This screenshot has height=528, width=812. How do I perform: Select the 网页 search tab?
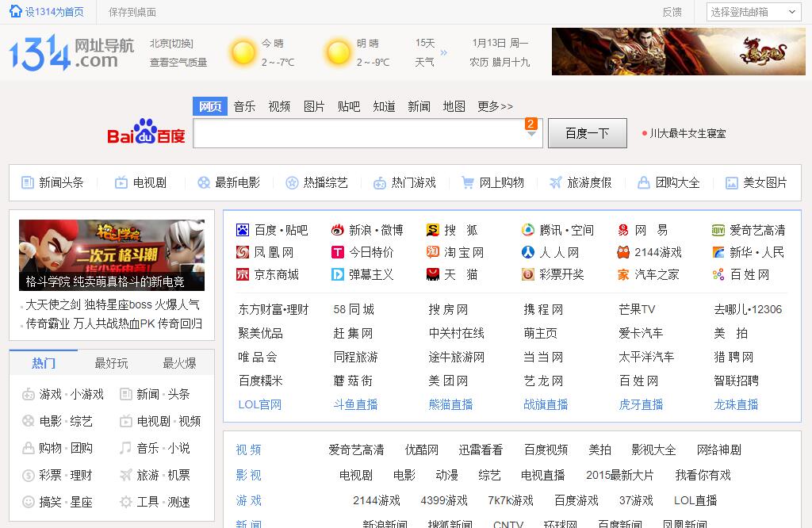pos(209,107)
